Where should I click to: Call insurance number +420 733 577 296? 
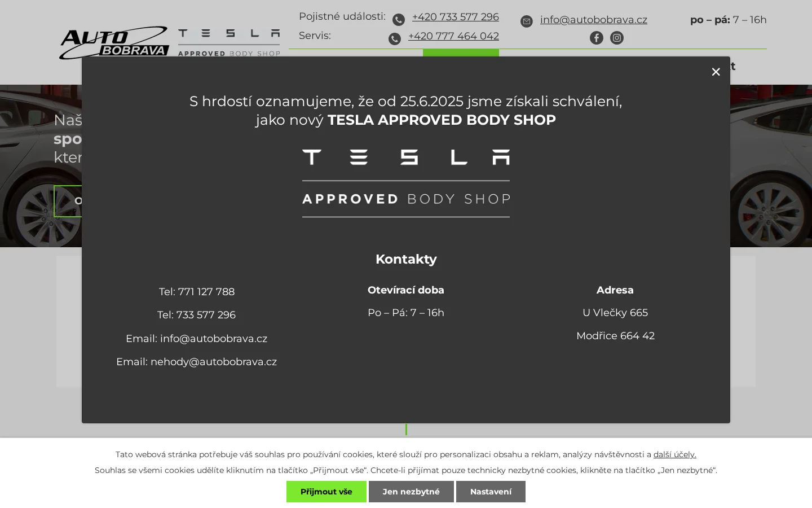(x=456, y=17)
